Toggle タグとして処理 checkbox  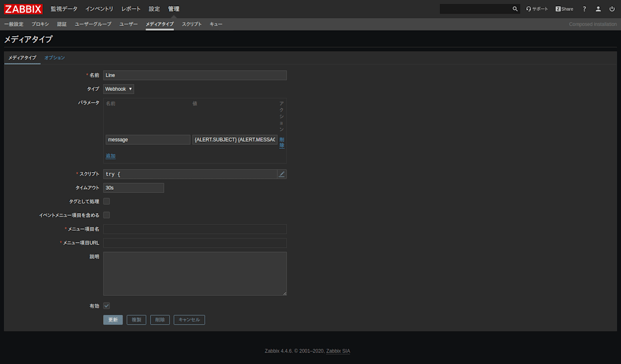pos(107,201)
